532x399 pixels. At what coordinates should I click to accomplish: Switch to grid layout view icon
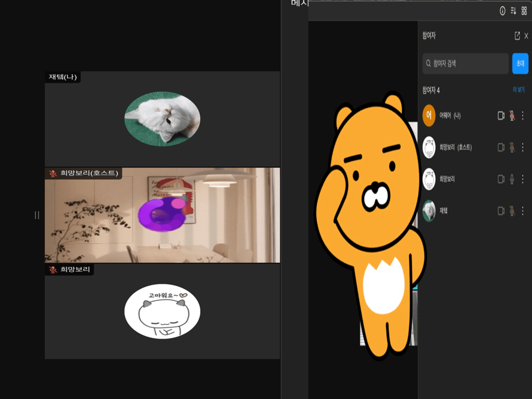[524, 11]
